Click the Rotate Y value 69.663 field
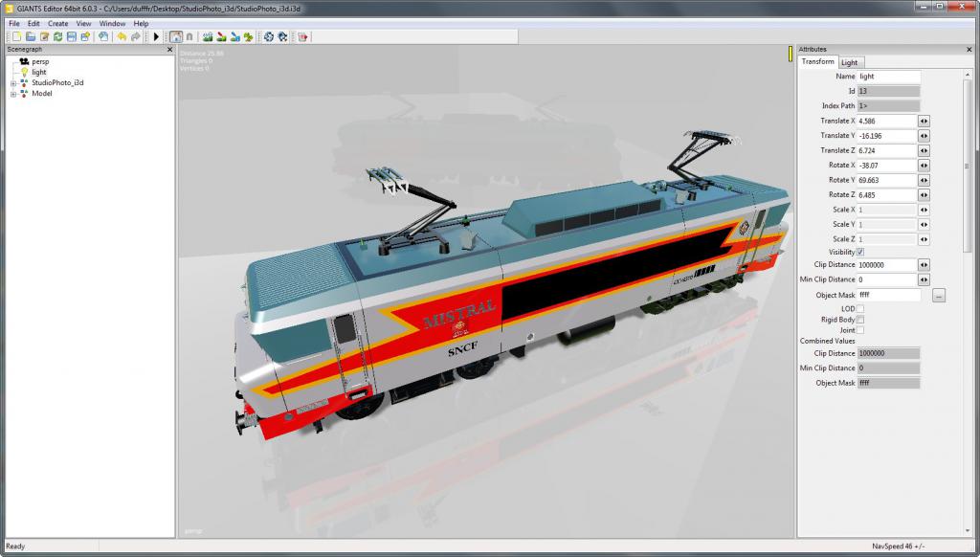 click(x=887, y=180)
